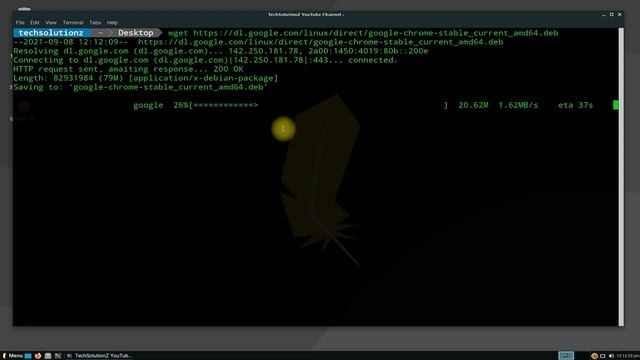Open the Tabs menu
640x360 pixels.
(x=95, y=22)
